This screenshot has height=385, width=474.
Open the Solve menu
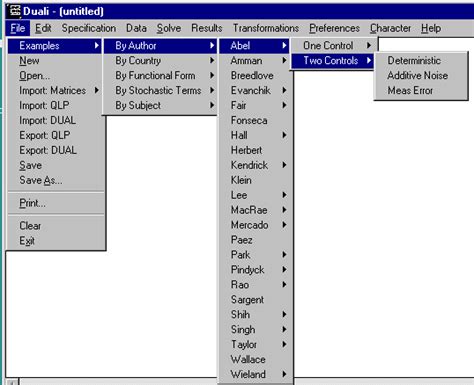click(x=169, y=28)
